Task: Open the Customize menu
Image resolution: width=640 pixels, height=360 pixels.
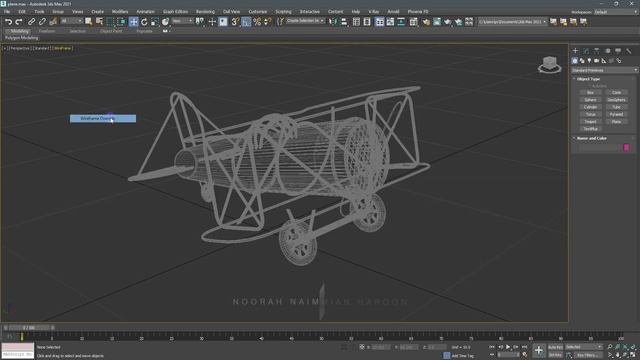Action: coord(258,12)
